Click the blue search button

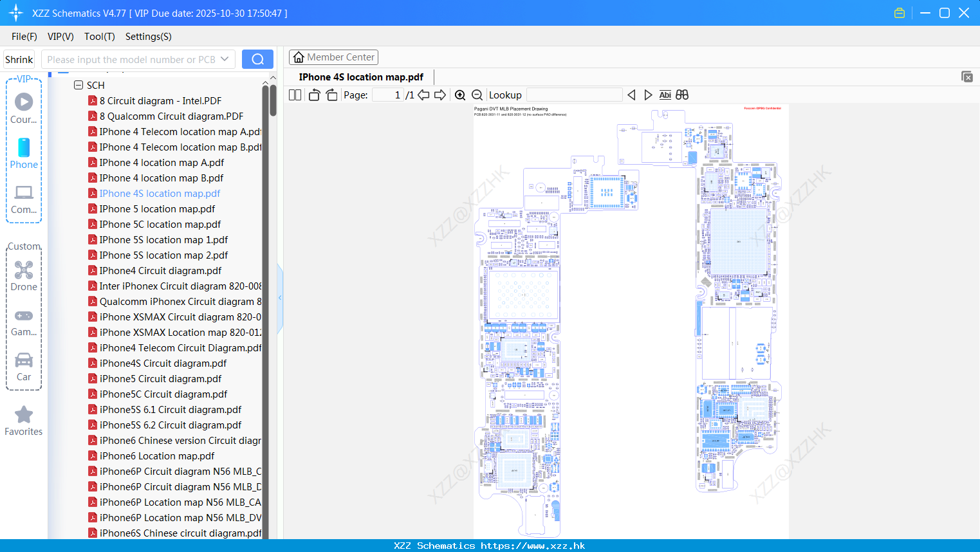pyautogui.click(x=257, y=59)
